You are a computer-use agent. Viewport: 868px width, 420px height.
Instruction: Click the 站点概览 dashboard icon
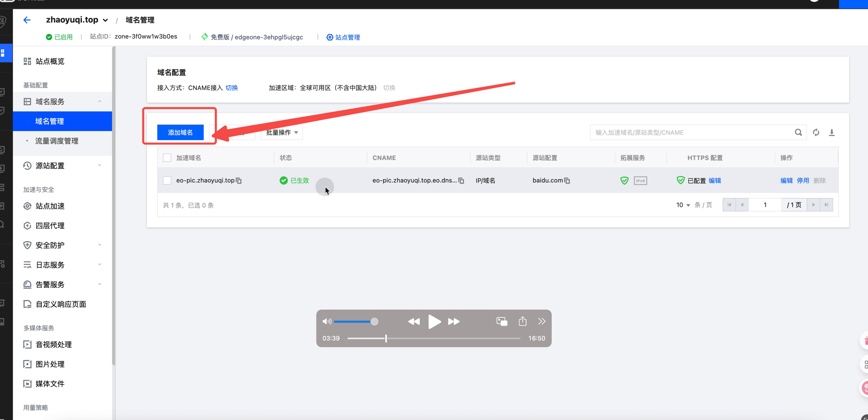click(27, 61)
